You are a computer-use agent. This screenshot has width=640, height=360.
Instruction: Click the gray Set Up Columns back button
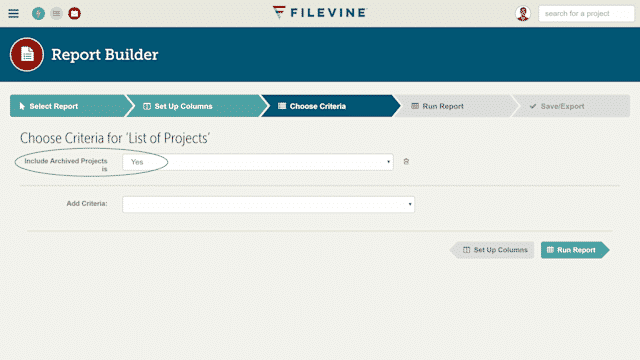pos(492,250)
